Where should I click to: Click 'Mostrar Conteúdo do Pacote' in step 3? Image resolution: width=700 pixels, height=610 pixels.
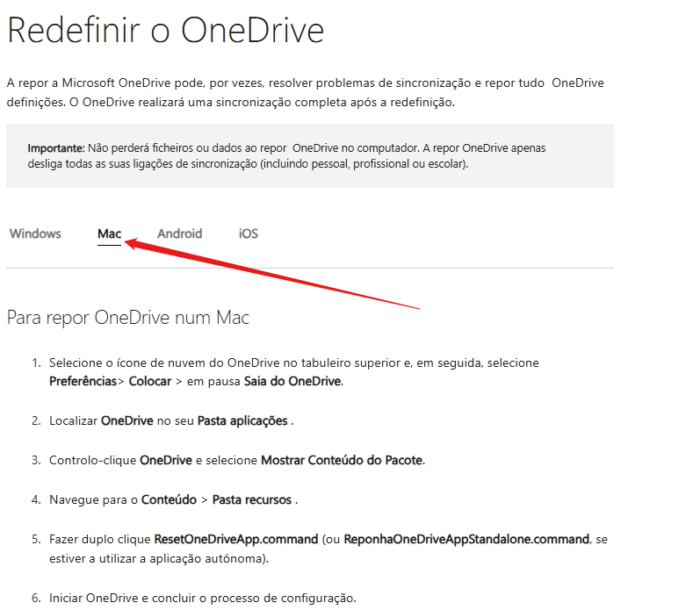click(x=342, y=460)
